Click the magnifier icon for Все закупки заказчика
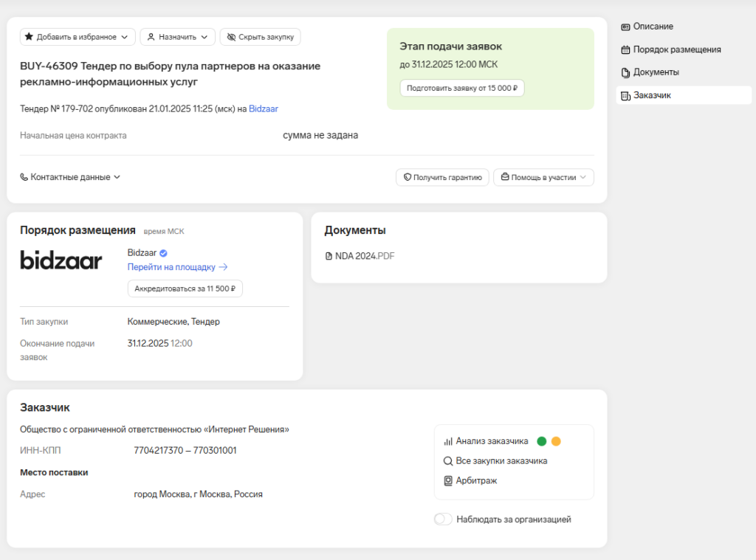The height and width of the screenshot is (560, 756). [447, 461]
